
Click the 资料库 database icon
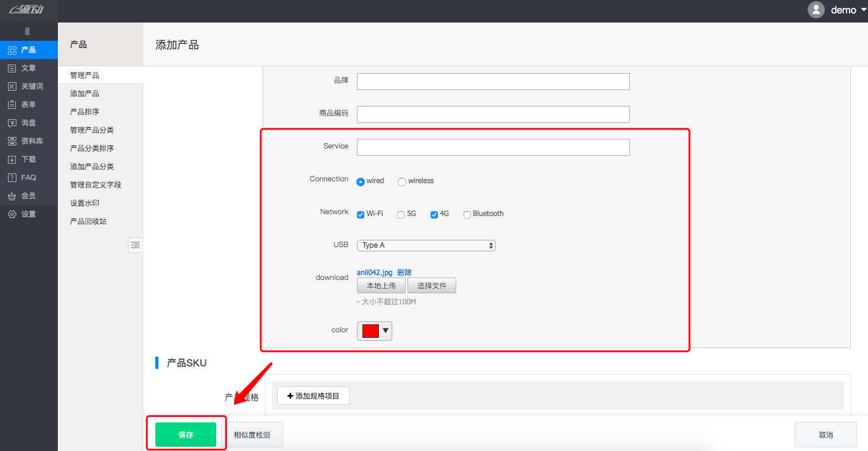[12, 141]
